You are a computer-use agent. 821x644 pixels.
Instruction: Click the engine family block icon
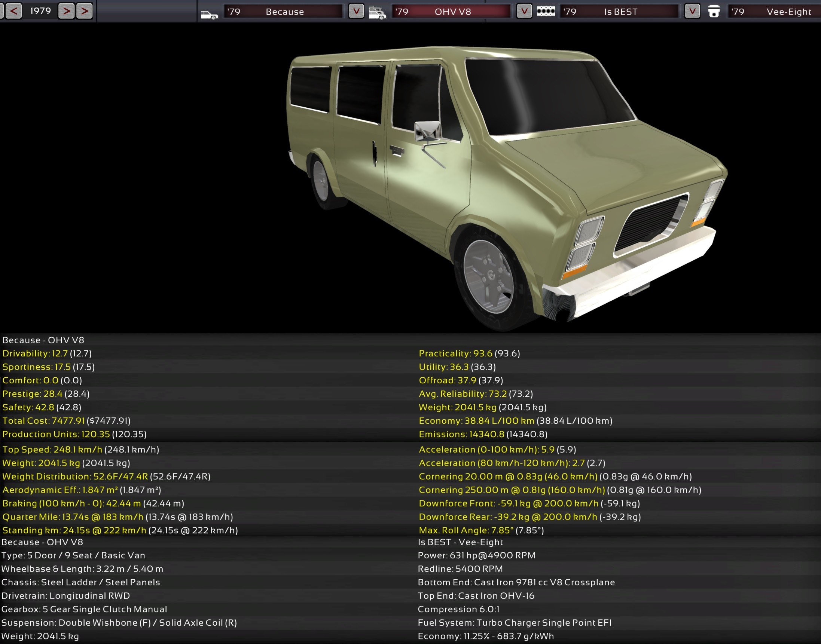coord(546,11)
